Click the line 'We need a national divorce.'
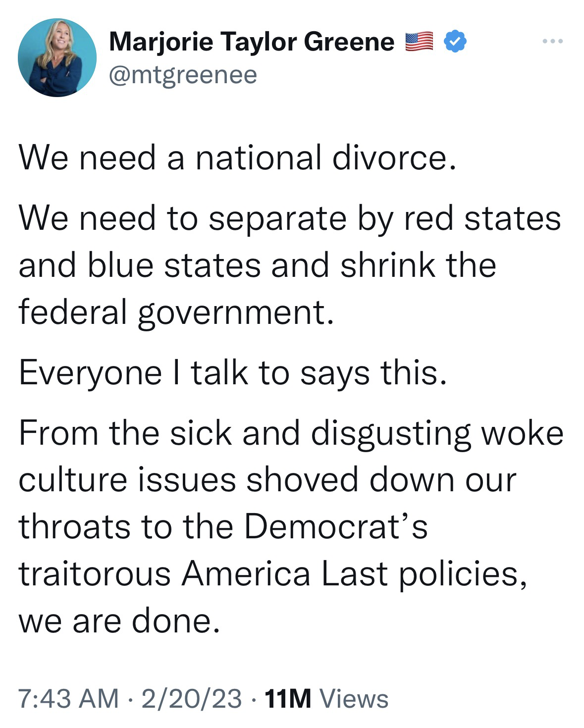 click(237, 157)
